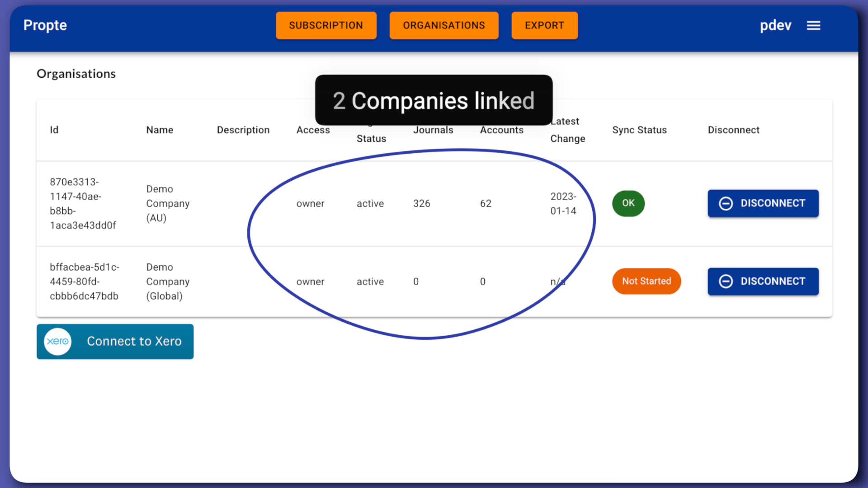
Task: Click the minus circle icon on first DISCONNECT button
Action: click(x=726, y=203)
